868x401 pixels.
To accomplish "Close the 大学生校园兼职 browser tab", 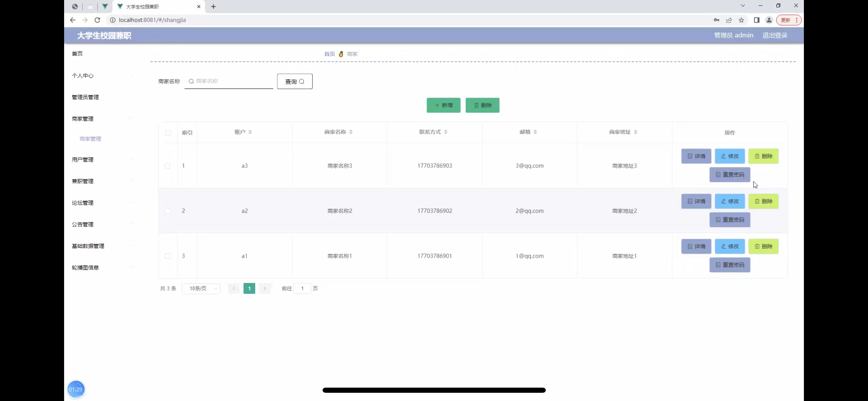I will click(x=198, y=7).
